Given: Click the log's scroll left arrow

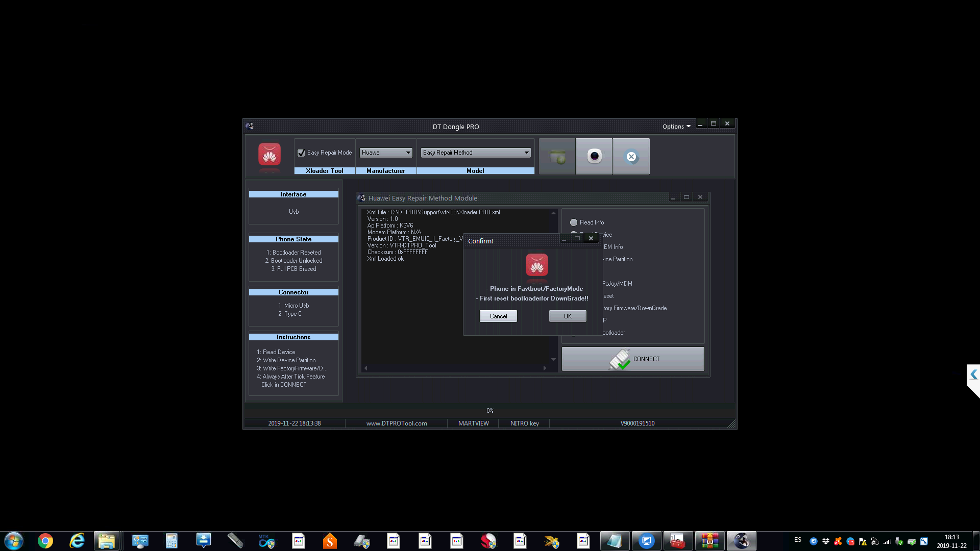Looking at the screenshot, I should point(365,368).
